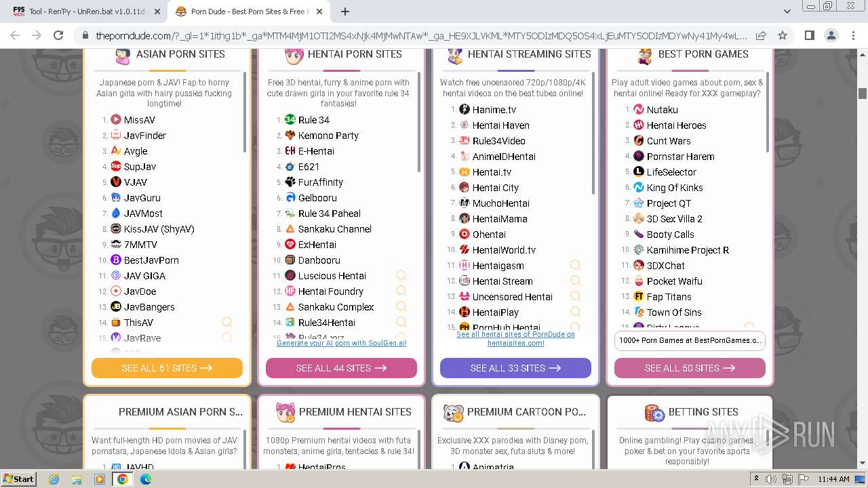The width and height of the screenshot is (868, 488).
Task: Click the page vertical scrollbar thumb
Action: coord(863,94)
